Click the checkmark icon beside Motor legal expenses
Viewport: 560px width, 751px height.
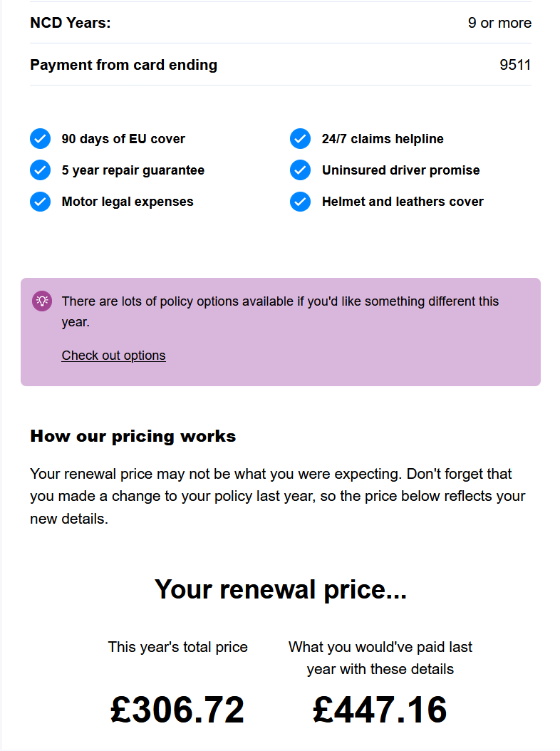(40, 202)
